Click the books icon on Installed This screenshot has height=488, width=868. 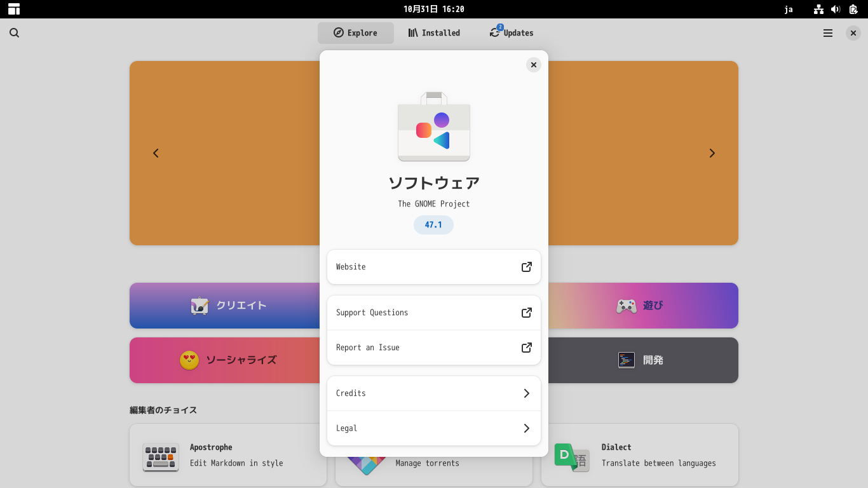[x=413, y=33]
